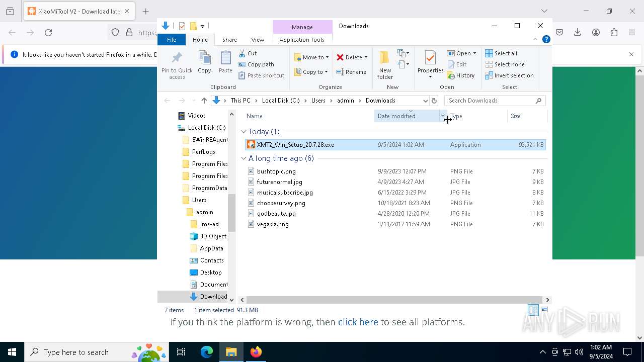Click the History ribbon button
644x362 pixels.
click(461, 75)
